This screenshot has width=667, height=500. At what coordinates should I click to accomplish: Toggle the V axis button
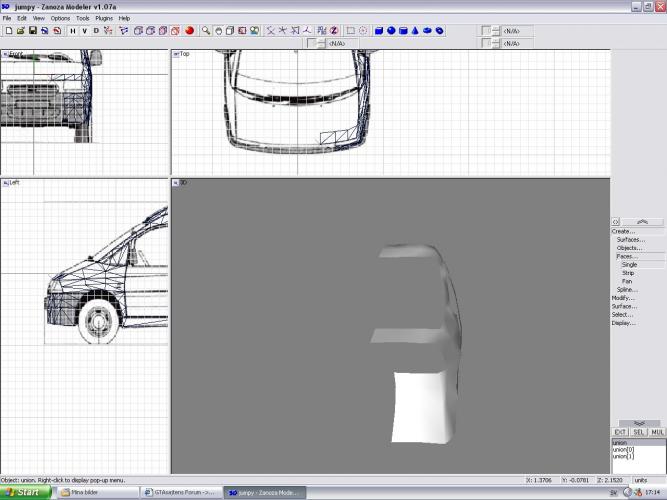(x=84, y=31)
